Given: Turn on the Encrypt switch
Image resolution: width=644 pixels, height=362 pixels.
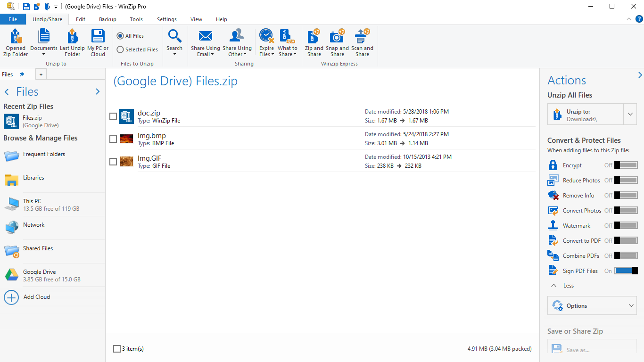Looking at the screenshot, I should click(x=626, y=165).
